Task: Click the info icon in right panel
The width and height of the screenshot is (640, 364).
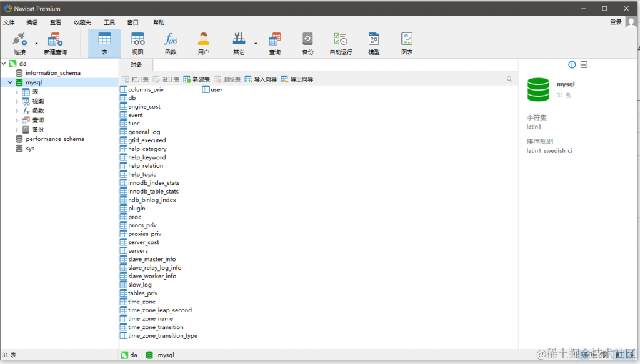Action: (572, 64)
